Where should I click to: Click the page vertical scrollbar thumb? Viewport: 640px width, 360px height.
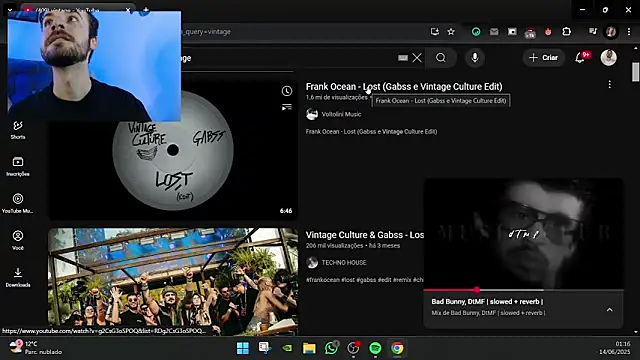[x=635, y=72]
